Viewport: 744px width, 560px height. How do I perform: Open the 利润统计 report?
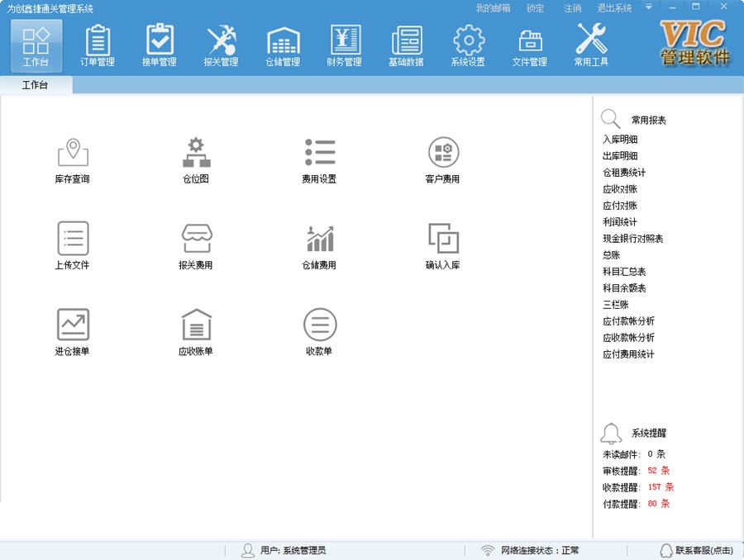click(x=620, y=222)
